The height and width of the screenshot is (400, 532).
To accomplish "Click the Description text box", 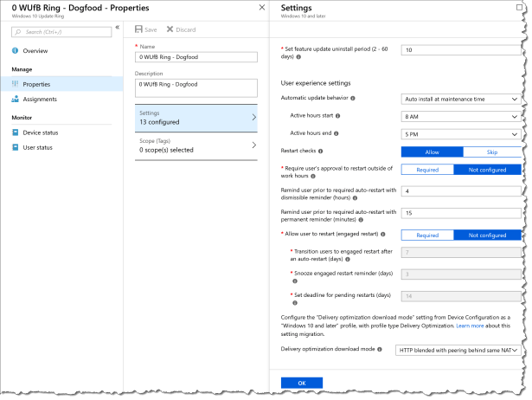I will [x=196, y=88].
